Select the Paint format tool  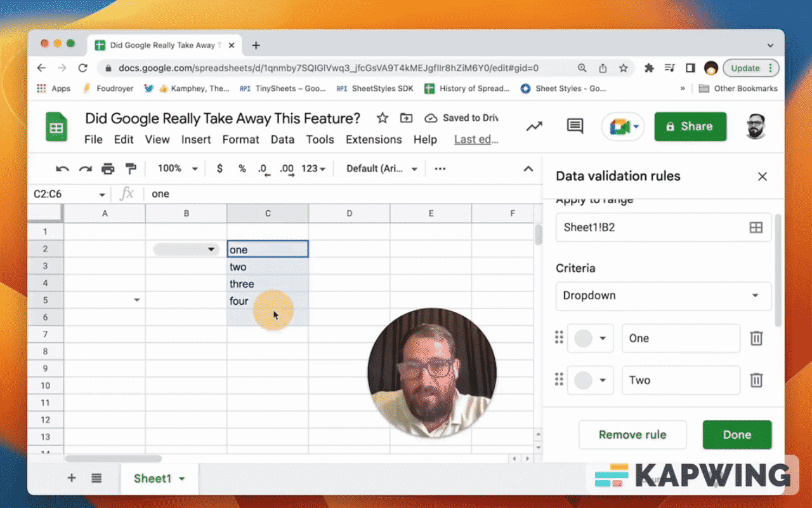(x=131, y=169)
